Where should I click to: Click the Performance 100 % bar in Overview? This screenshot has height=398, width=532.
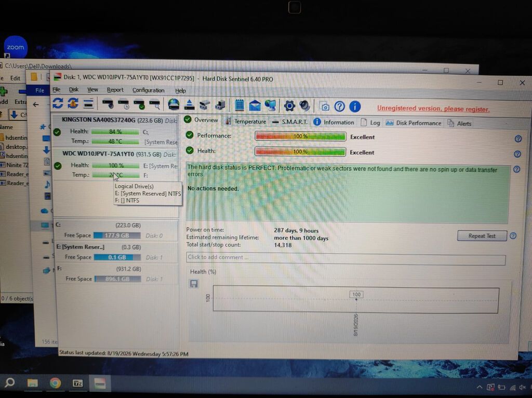coord(300,137)
